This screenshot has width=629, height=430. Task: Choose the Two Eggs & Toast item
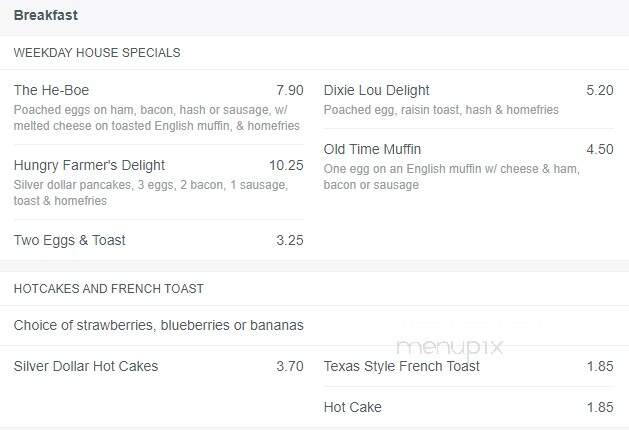click(69, 240)
